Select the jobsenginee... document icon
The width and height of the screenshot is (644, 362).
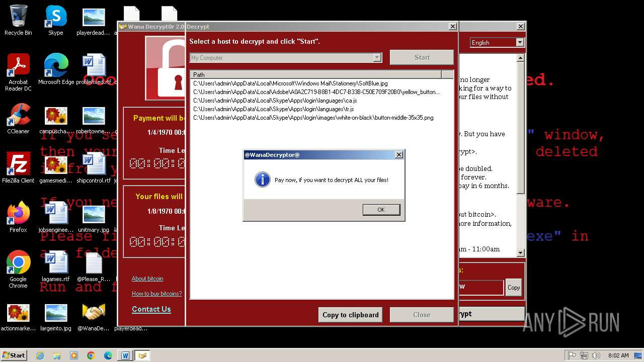56,217
